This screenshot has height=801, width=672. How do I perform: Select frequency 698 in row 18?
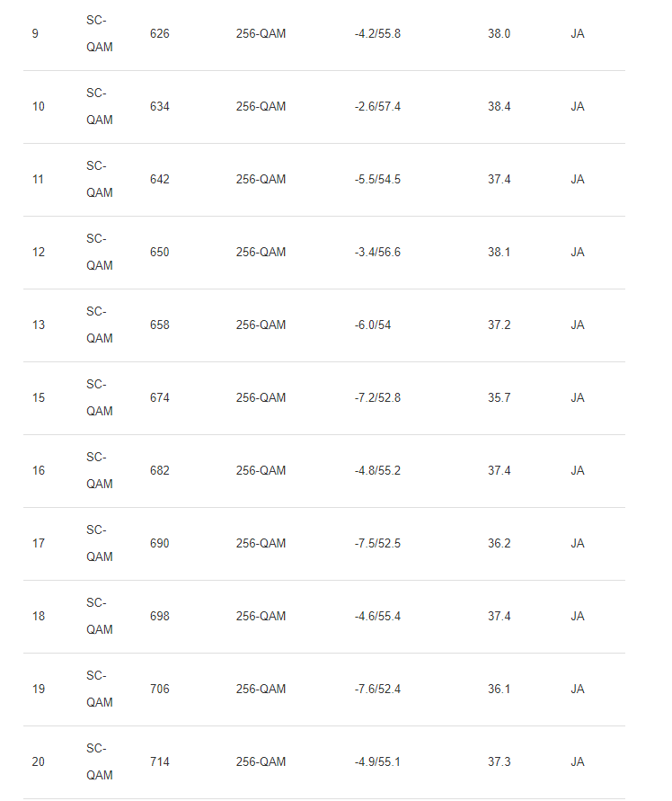(160, 616)
